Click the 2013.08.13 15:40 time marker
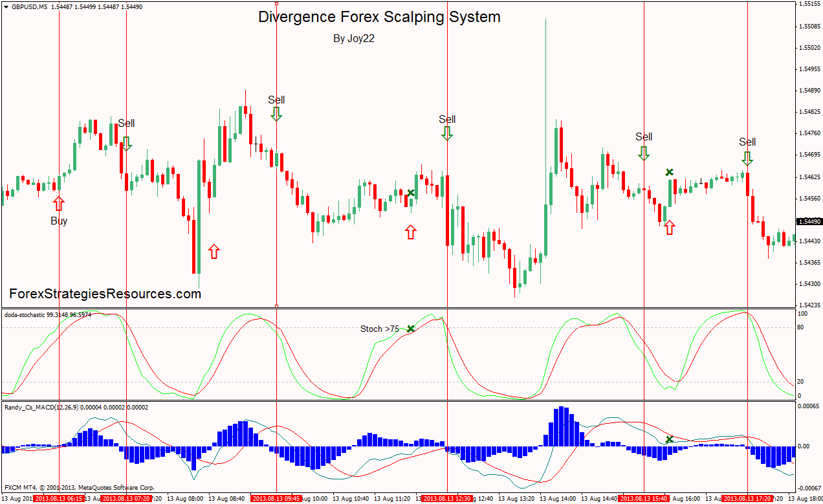The width and height of the screenshot is (823, 504). pos(644,499)
